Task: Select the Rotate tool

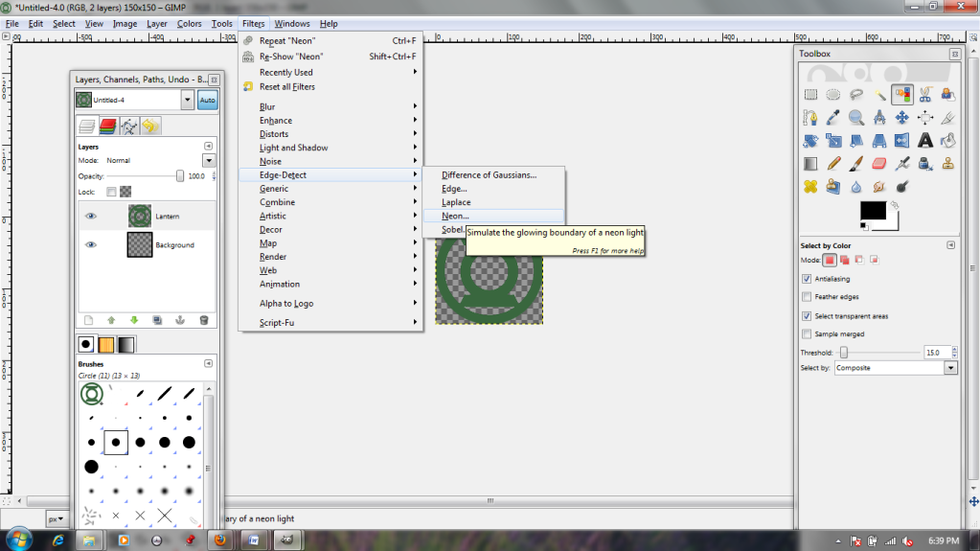Action: point(810,141)
